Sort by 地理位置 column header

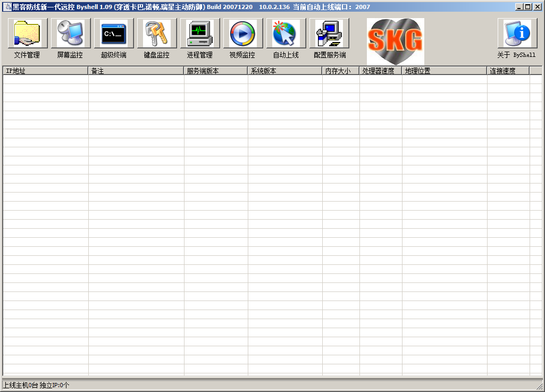445,71
